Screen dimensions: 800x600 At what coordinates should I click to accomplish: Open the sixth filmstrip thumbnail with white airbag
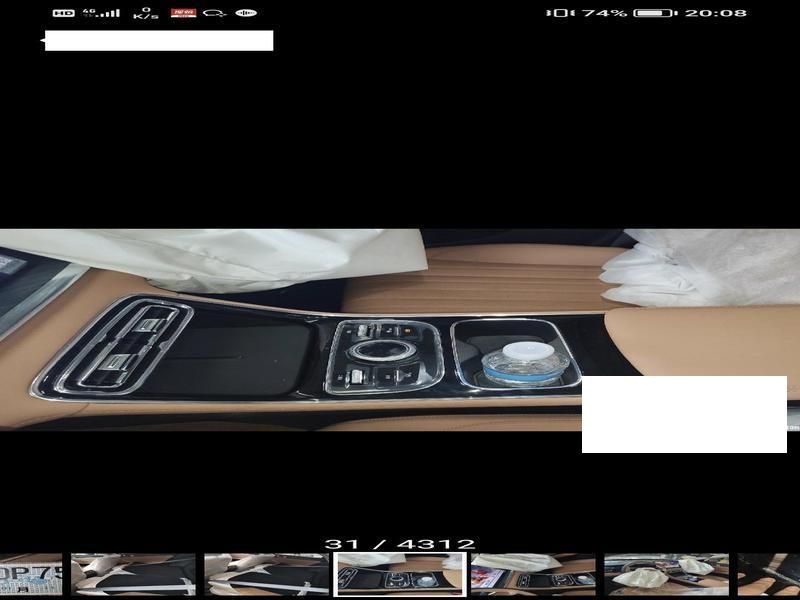666,575
